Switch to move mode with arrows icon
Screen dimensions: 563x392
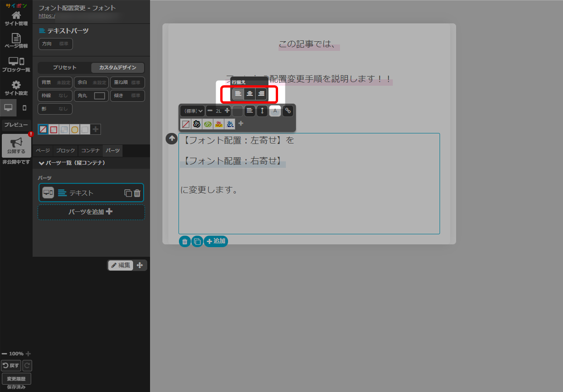click(x=140, y=265)
